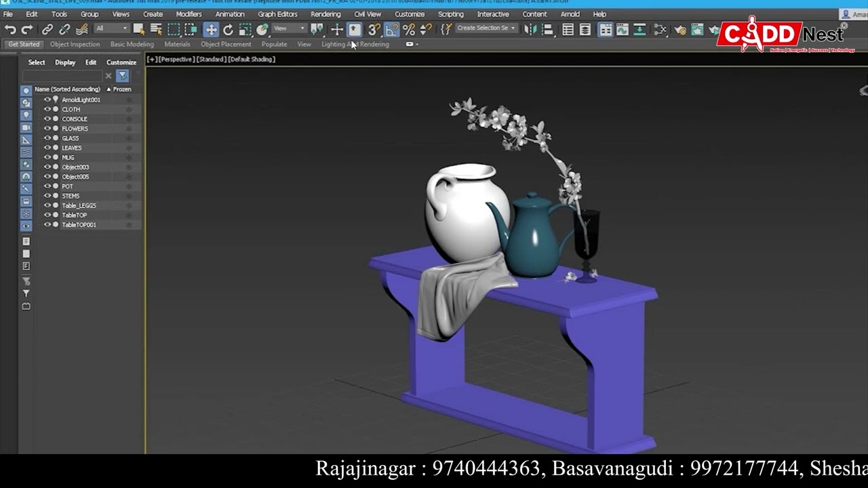Image resolution: width=868 pixels, height=488 pixels.
Task: Click the Mirror tool icon
Action: pyautogui.click(x=531, y=29)
